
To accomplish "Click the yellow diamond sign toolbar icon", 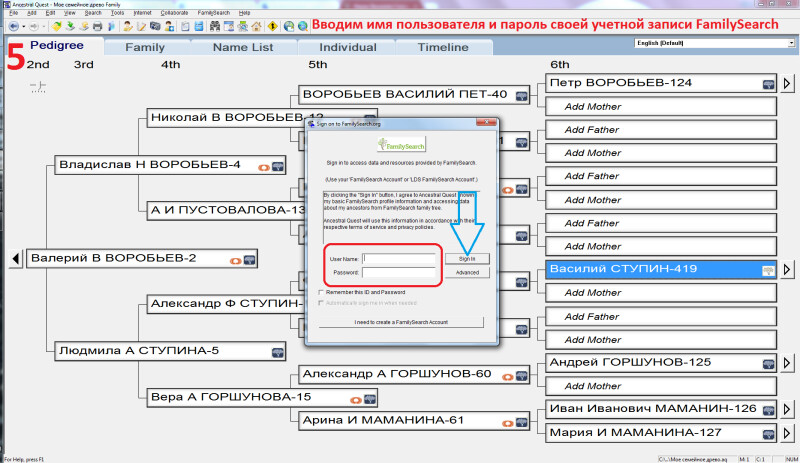I will 272,26.
